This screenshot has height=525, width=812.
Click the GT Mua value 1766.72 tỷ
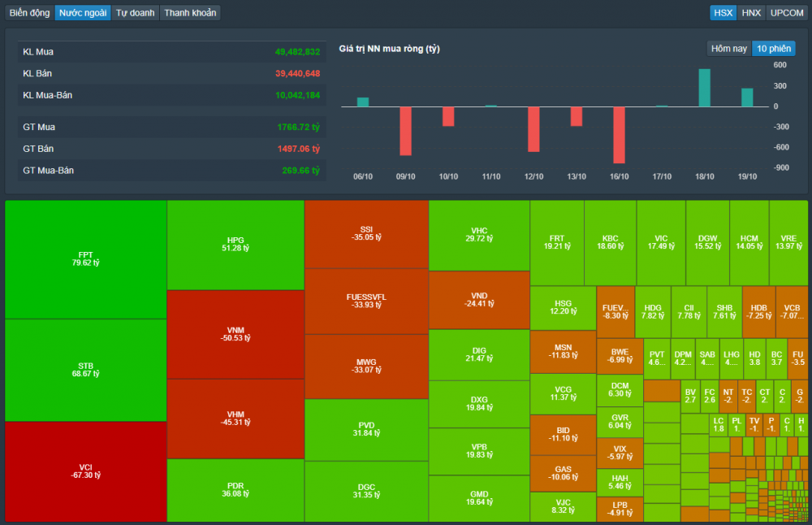[x=298, y=127]
